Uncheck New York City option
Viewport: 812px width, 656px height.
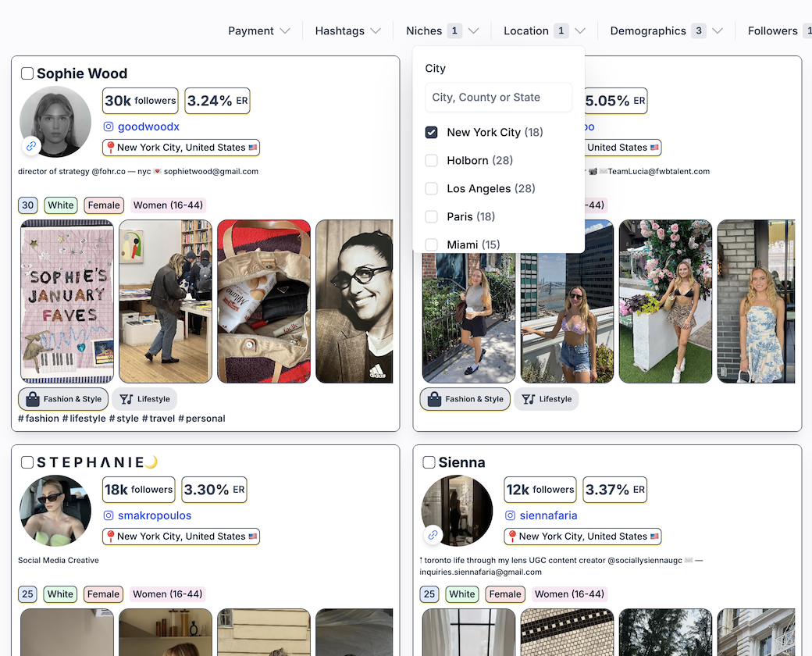(x=431, y=133)
